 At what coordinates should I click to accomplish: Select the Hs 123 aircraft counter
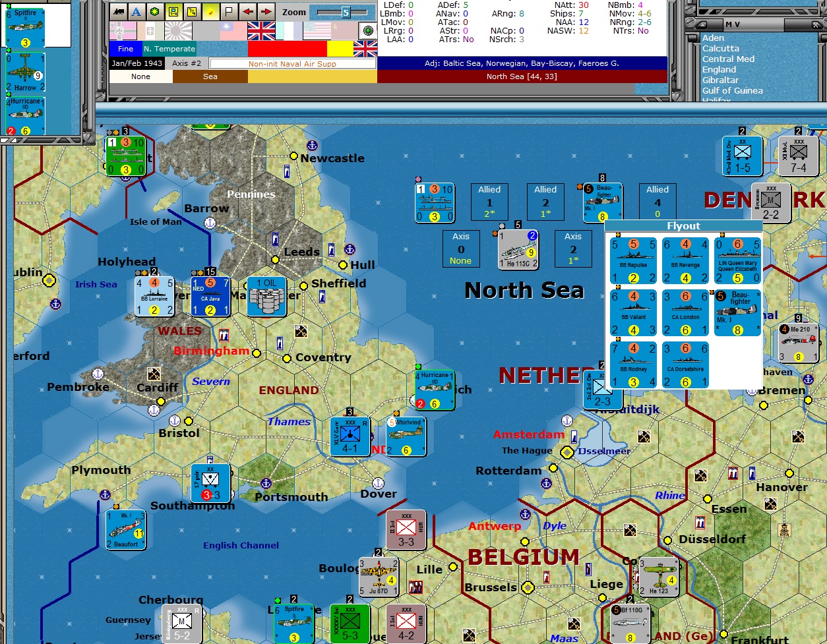click(659, 577)
